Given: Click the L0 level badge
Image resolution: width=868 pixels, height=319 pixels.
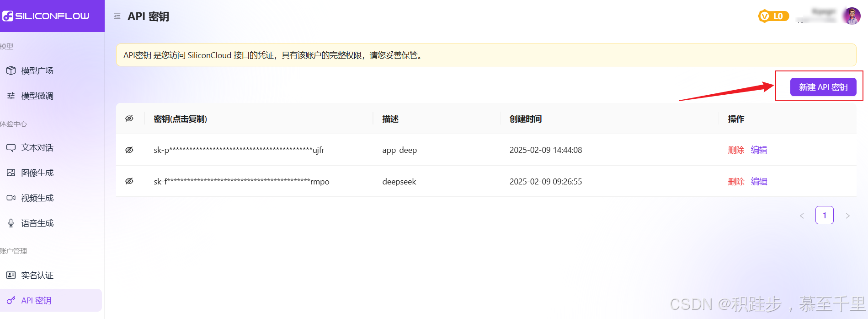Looking at the screenshot, I should (x=773, y=16).
